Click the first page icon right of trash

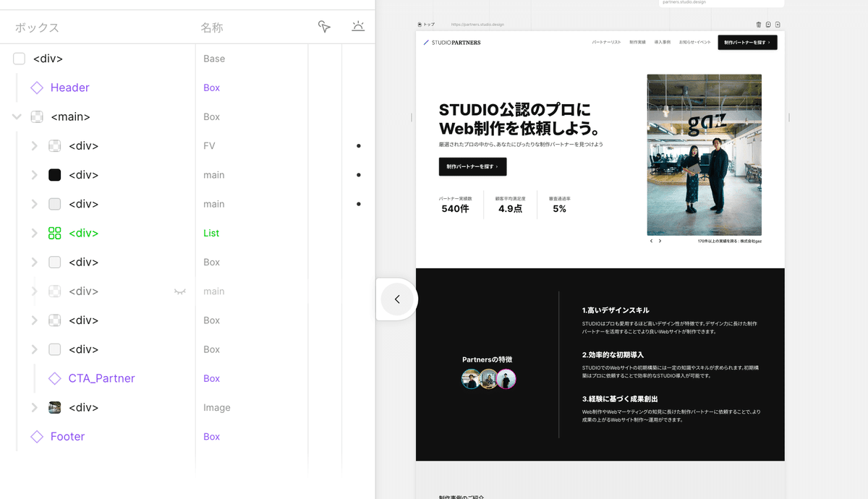[x=768, y=25]
